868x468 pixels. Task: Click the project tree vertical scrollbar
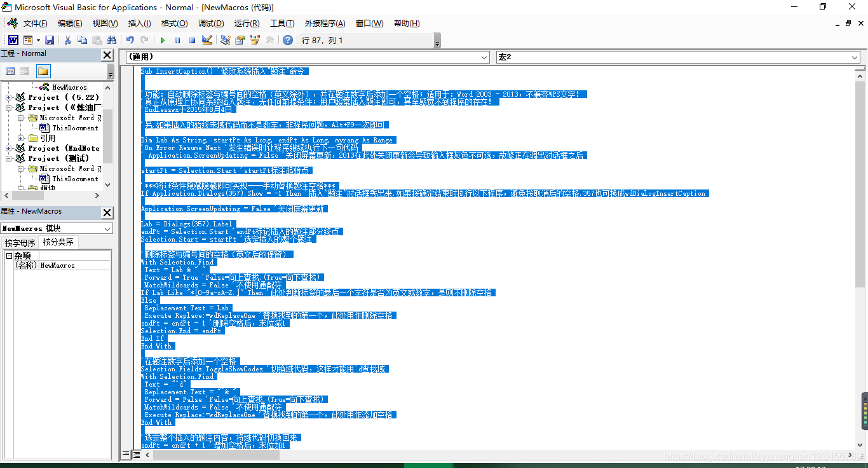[x=107, y=135]
